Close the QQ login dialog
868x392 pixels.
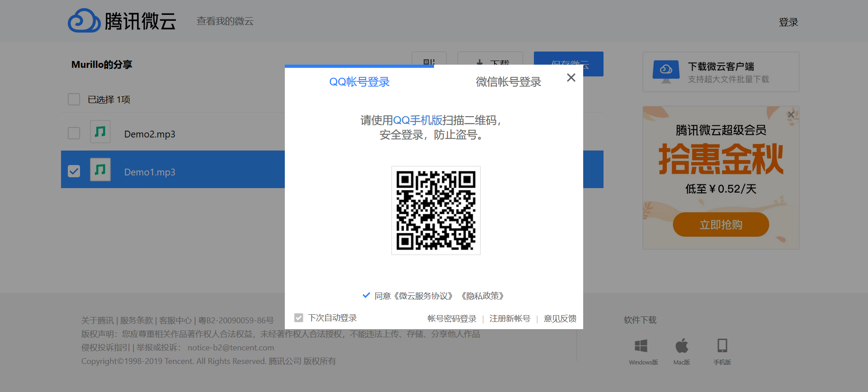tap(571, 78)
